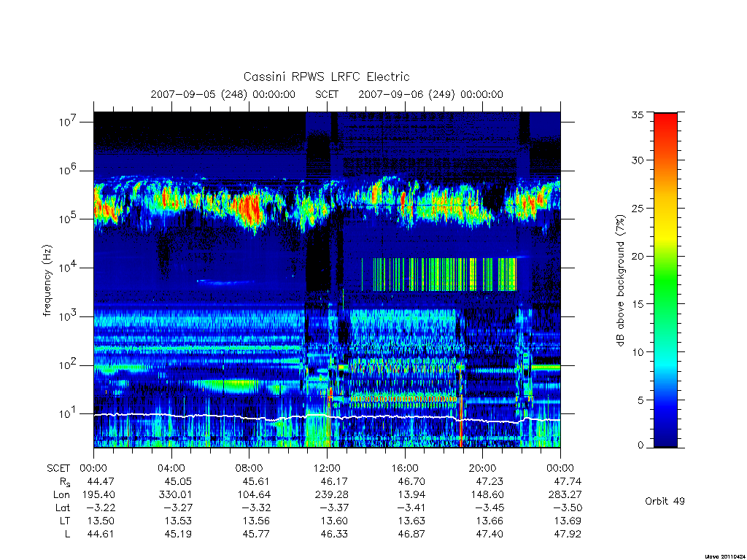
Task: Click the red top of the color bar
Action: coord(665,124)
